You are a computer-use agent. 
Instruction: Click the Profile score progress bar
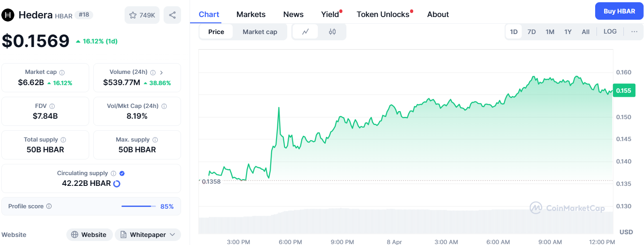138,206
